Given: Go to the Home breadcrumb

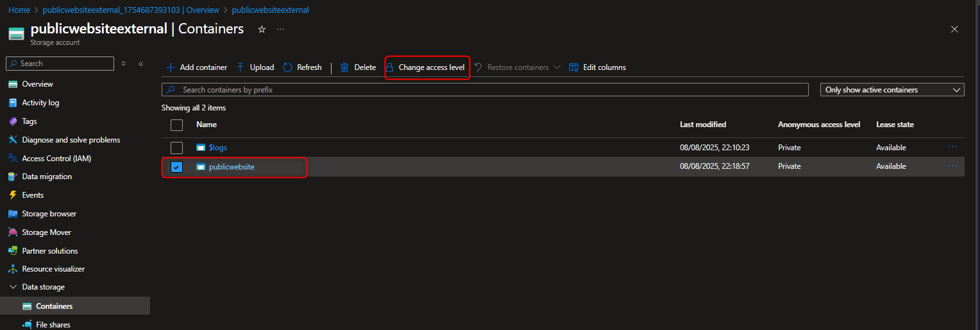Looking at the screenshot, I should pyautogui.click(x=19, y=10).
